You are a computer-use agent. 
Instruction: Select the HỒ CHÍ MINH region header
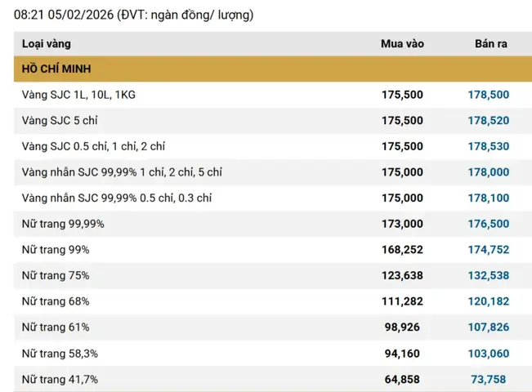tap(273, 69)
